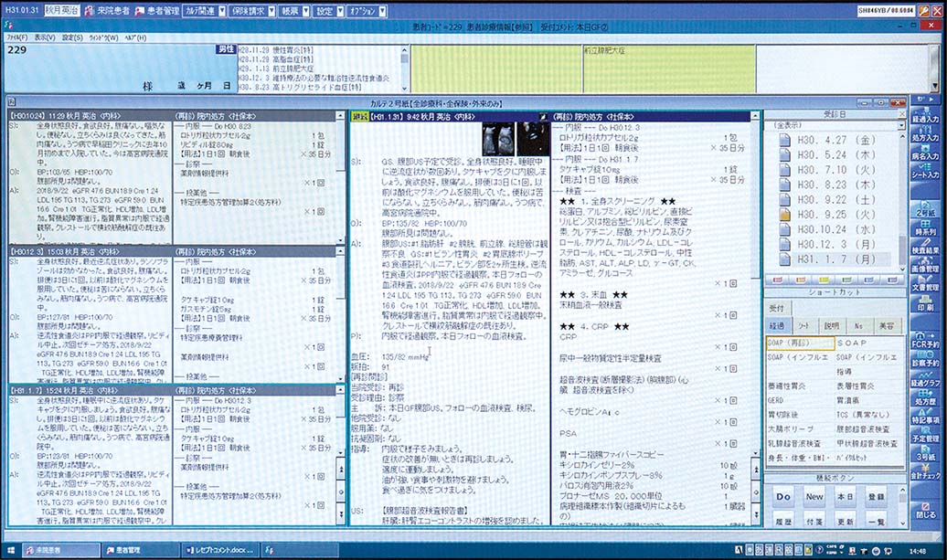Show the 経過グラフ progress graph
947x560 pixels.
[x=925, y=382]
